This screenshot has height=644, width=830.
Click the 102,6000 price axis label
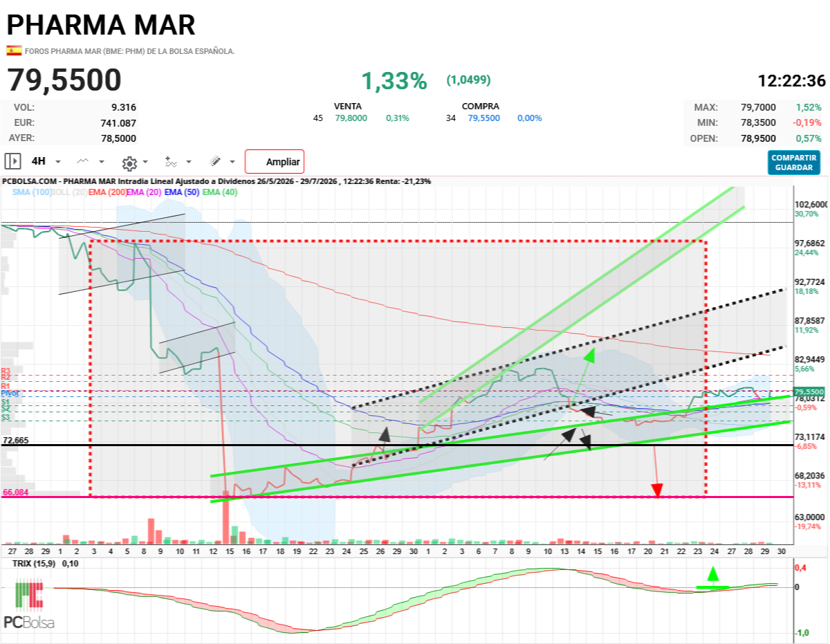pyautogui.click(x=811, y=205)
